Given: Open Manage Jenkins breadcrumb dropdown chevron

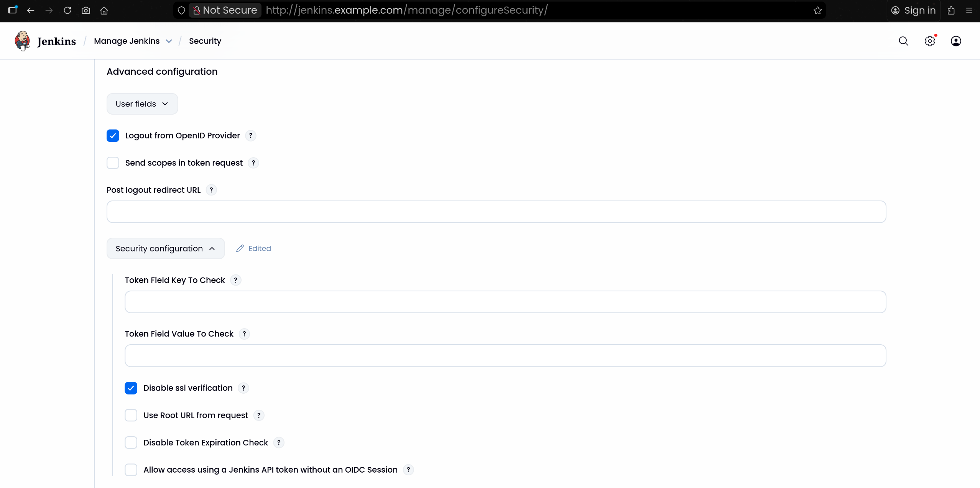Looking at the screenshot, I should (169, 41).
